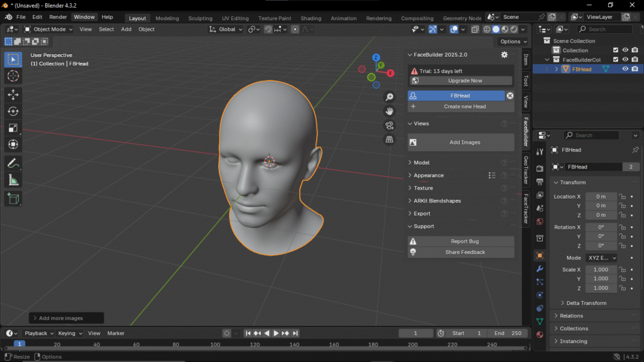The width and height of the screenshot is (644, 362).
Task: Select the Rotate tool
Action: pos(13,111)
